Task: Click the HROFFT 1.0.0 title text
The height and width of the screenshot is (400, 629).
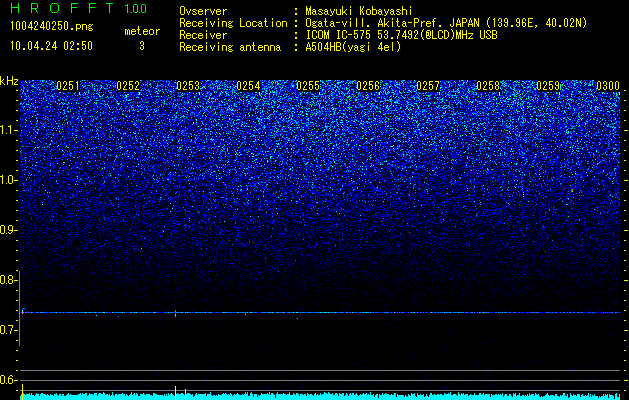Action: [79, 8]
